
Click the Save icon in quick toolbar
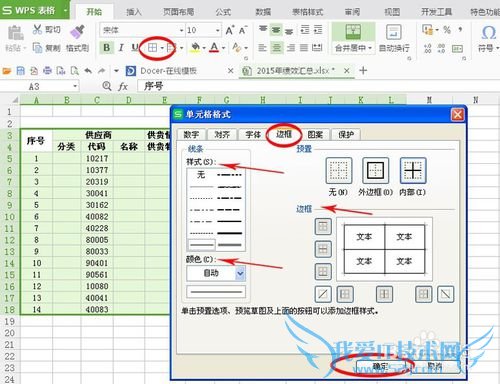pyautogui.click(x=21, y=71)
